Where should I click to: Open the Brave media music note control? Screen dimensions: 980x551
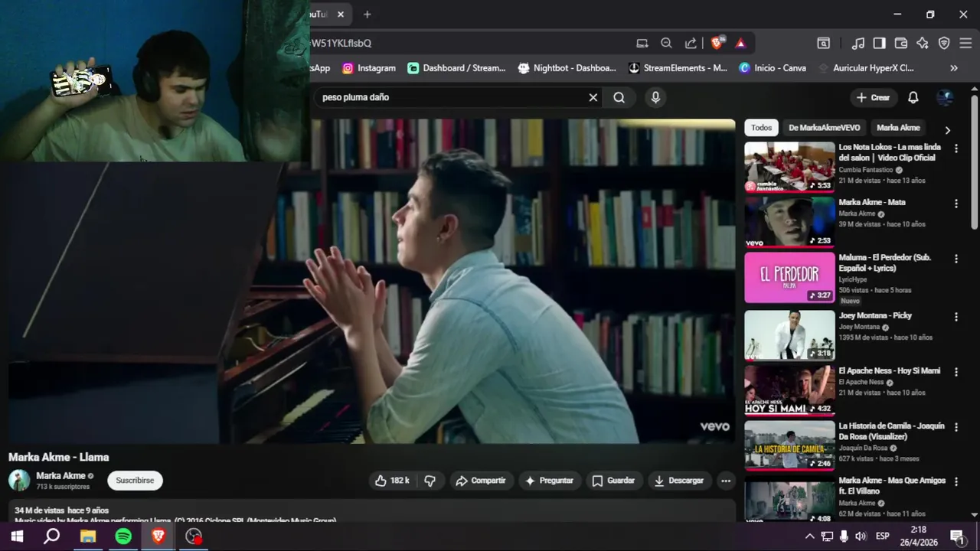tap(858, 43)
